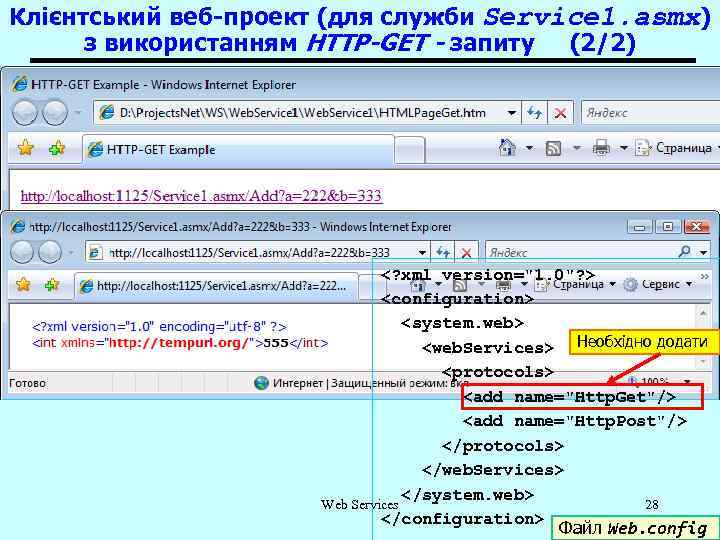720x540 pixels.
Task: Click Готово status text
Action: tap(28, 383)
